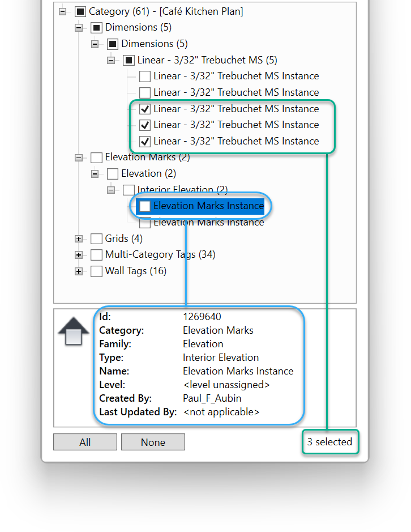Click the Level value <level unassigned>
Viewport: 411px width, 532px height.
coord(226,385)
